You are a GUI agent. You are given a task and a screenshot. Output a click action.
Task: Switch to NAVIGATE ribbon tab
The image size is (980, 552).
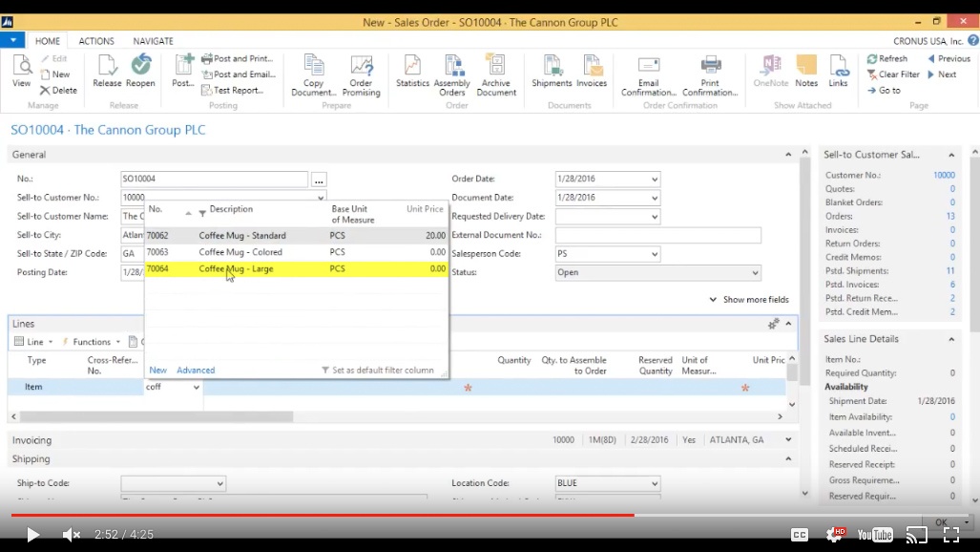(x=153, y=41)
